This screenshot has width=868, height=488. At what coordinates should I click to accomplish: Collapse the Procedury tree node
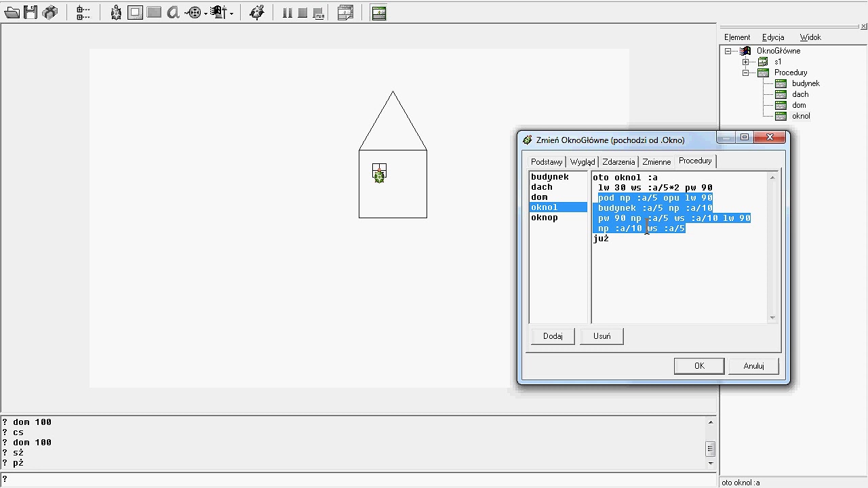point(745,73)
